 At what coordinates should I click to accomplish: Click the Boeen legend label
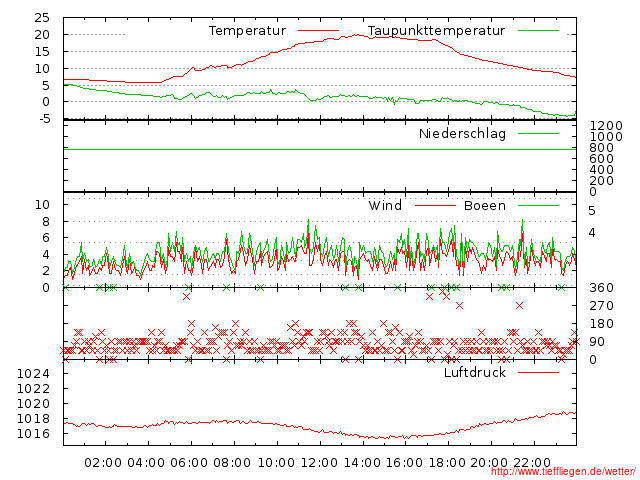485,205
